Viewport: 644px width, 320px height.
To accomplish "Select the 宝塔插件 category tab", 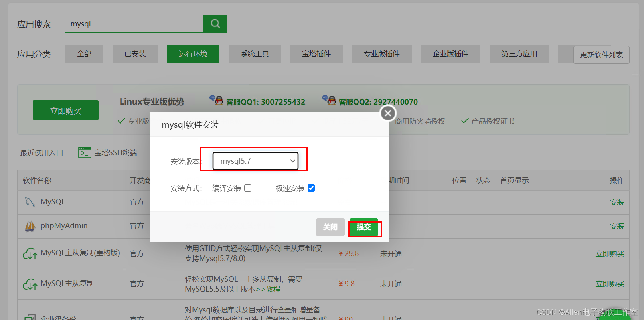I will point(316,53).
